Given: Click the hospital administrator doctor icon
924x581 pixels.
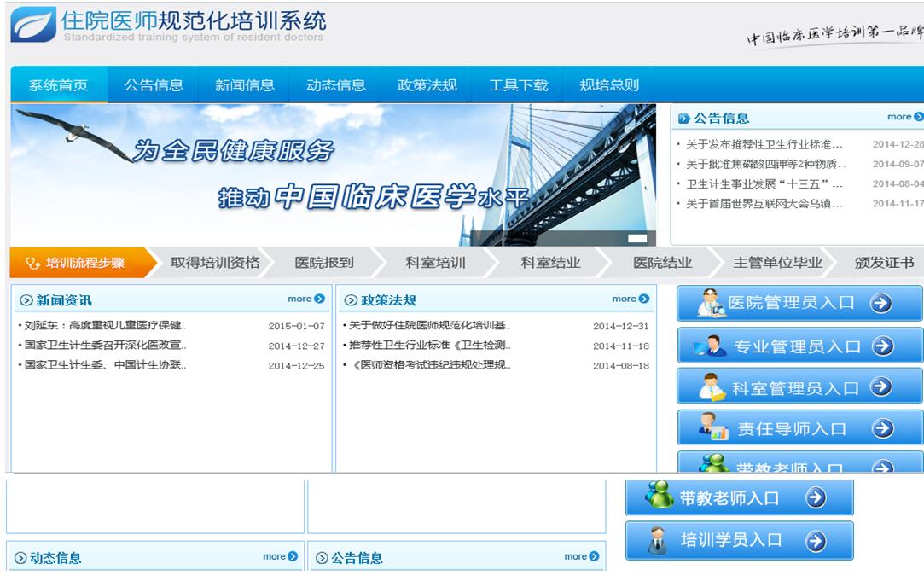Looking at the screenshot, I should (x=709, y=303).
